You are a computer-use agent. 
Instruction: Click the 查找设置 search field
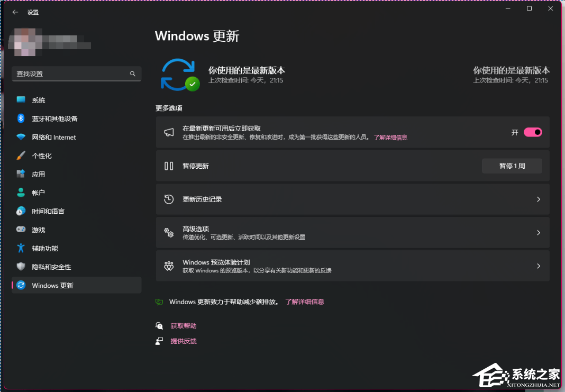(71, 74)
